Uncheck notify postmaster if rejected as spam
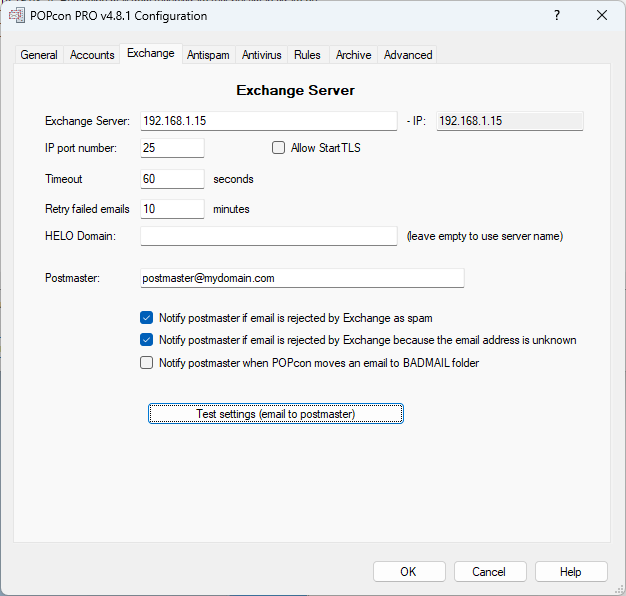 147,318
